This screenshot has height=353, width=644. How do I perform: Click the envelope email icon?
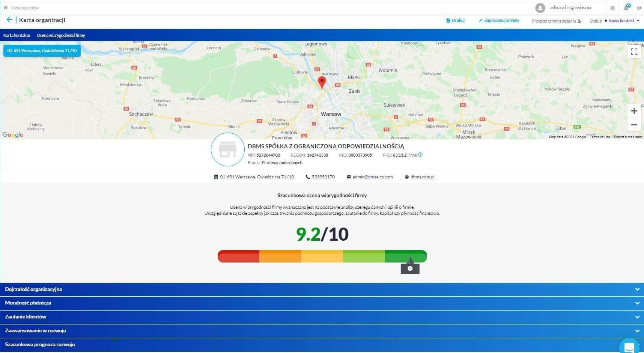(x=349, y=177)
